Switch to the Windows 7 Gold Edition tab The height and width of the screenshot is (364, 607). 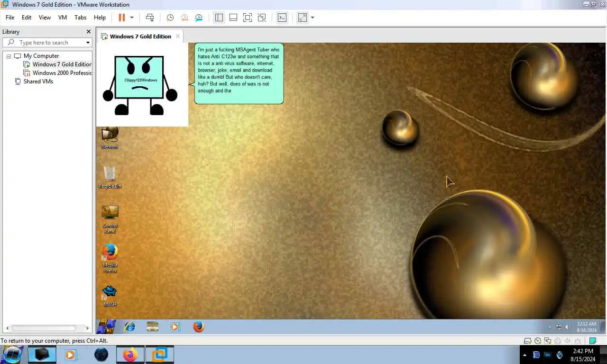click(x=140, y=36)
